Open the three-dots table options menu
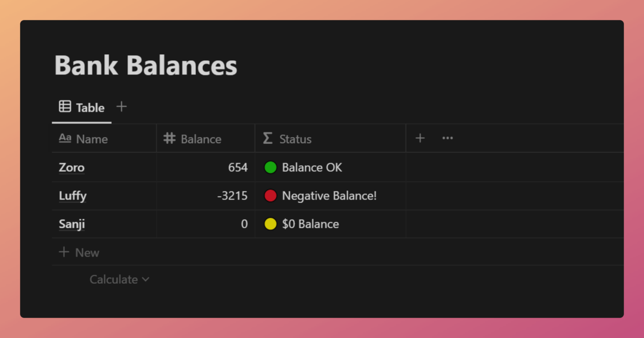 [x=447, y=138]
